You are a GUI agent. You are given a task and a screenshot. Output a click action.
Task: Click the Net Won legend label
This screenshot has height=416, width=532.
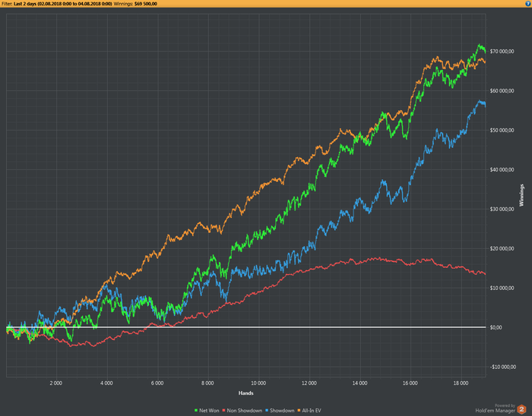pos(209,411)
